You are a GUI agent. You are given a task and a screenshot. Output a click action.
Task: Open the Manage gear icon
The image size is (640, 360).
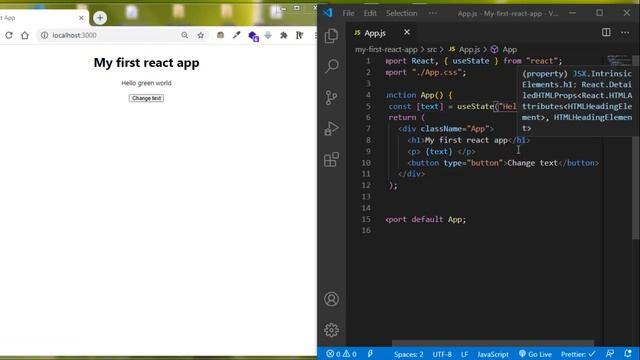(x=331, y=330)
